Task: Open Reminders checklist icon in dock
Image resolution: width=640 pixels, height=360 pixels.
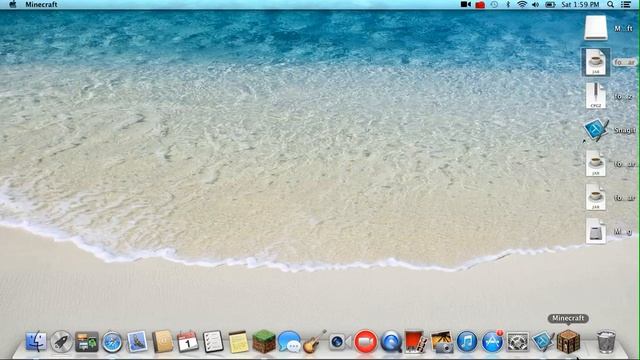Action: pos(213,342)
